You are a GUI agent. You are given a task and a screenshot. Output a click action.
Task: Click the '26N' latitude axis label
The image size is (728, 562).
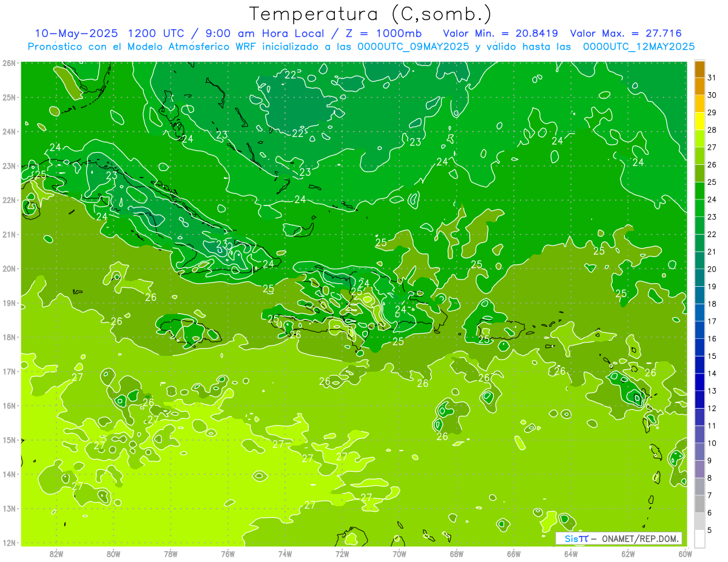point(9,63)
